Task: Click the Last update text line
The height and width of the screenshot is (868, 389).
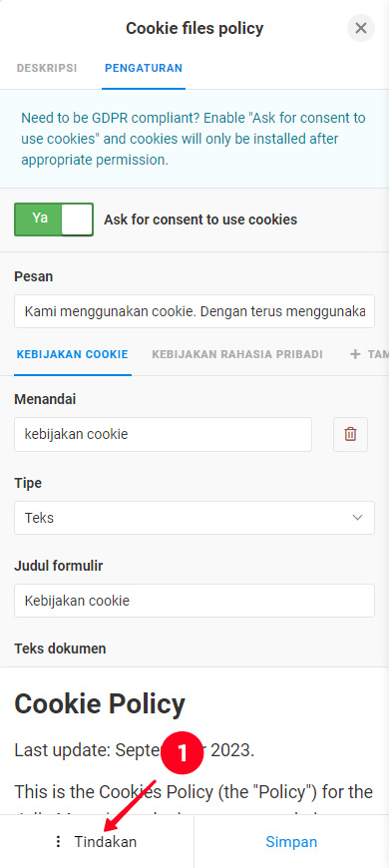Action: click(x=134, y=751)
